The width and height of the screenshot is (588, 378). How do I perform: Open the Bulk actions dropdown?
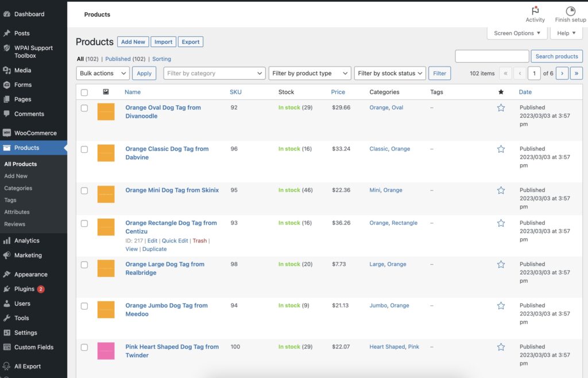102,73
